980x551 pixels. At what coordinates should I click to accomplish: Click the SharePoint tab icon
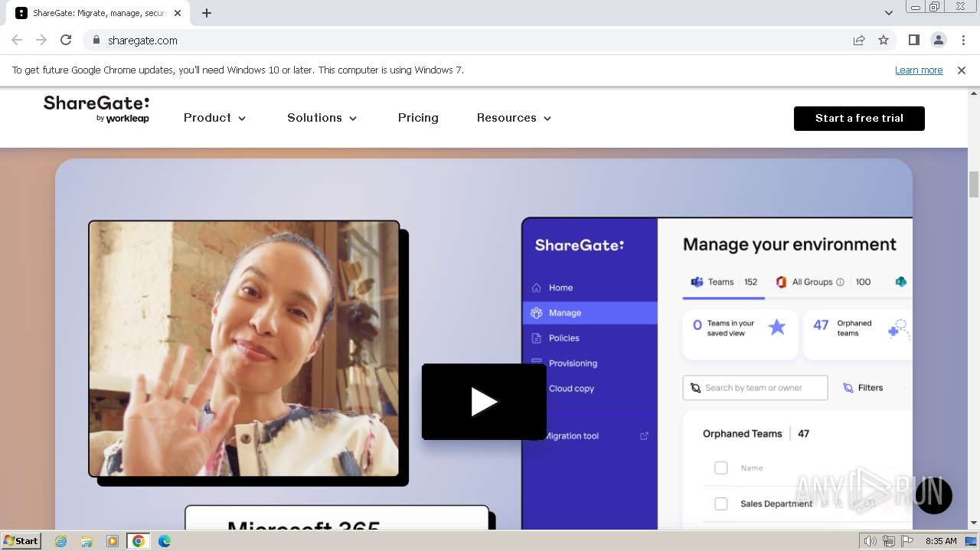click(x=901, y=282)
